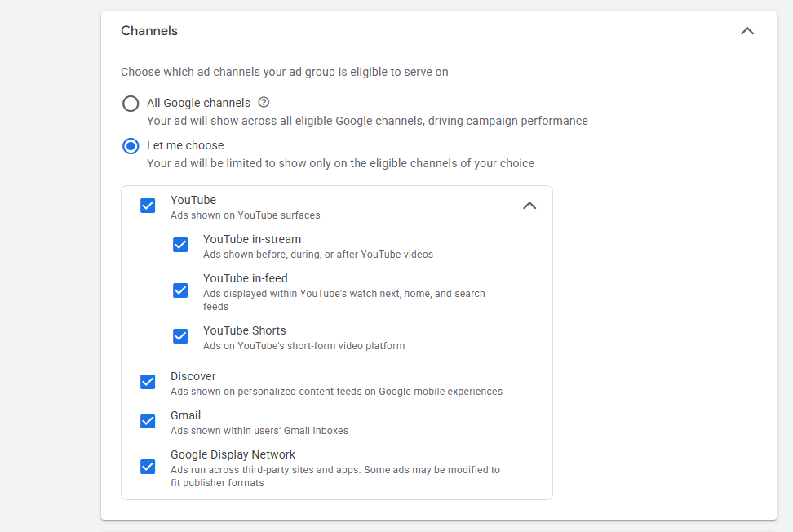Collapse the Channels section using its chevron
Screen dimensions: 793x532
746,31
